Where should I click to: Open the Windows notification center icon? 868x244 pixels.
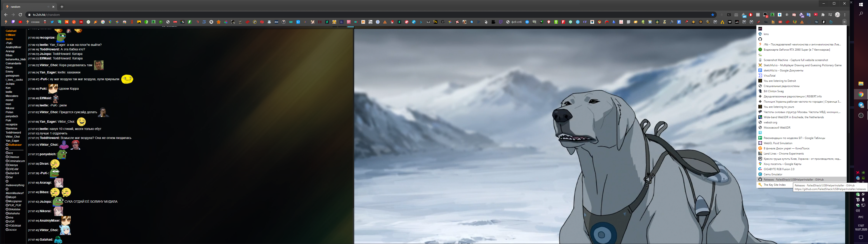point(861,238)
